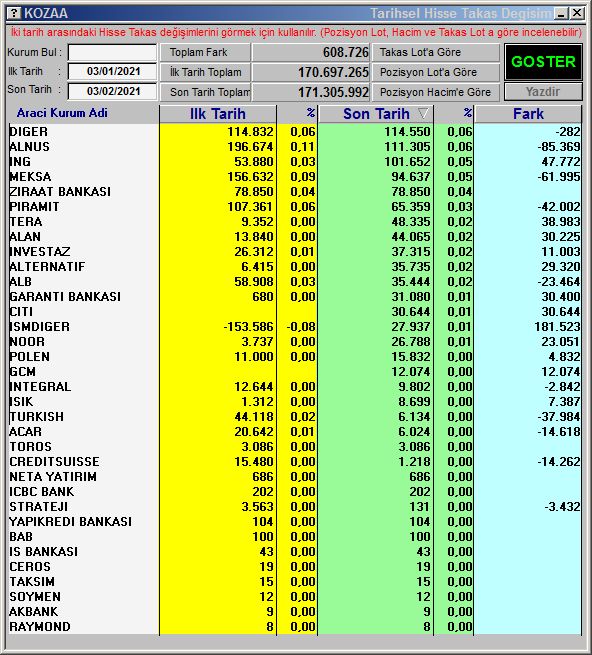Sort by Fark column header
Screen dimensions: 592x655
528,114
